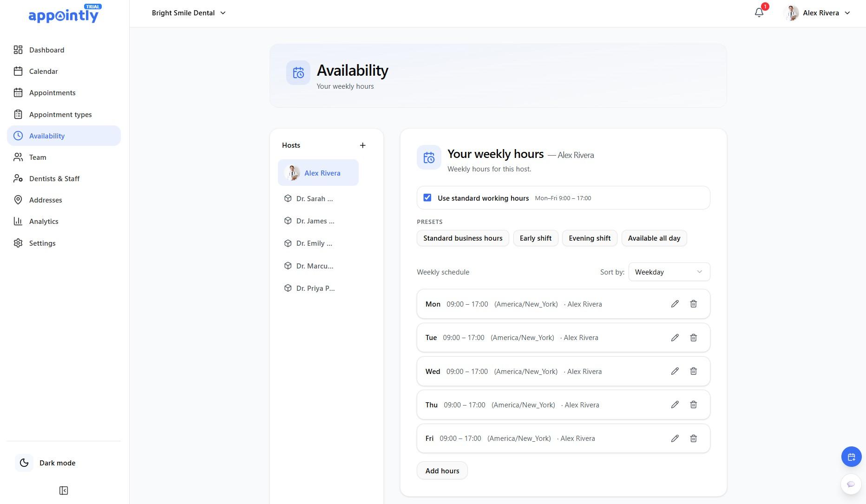
Task: Change the Sort by Weekday dropdown
Action: point(669,272)
